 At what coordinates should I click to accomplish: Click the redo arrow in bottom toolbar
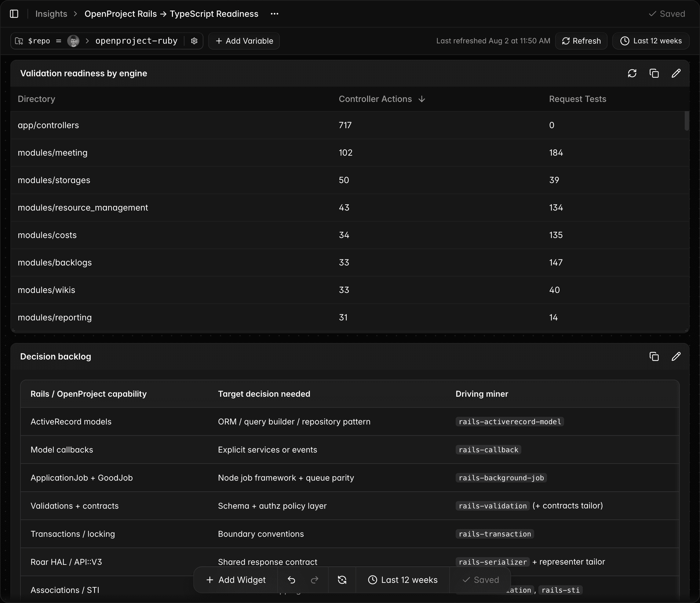(315, 580)
